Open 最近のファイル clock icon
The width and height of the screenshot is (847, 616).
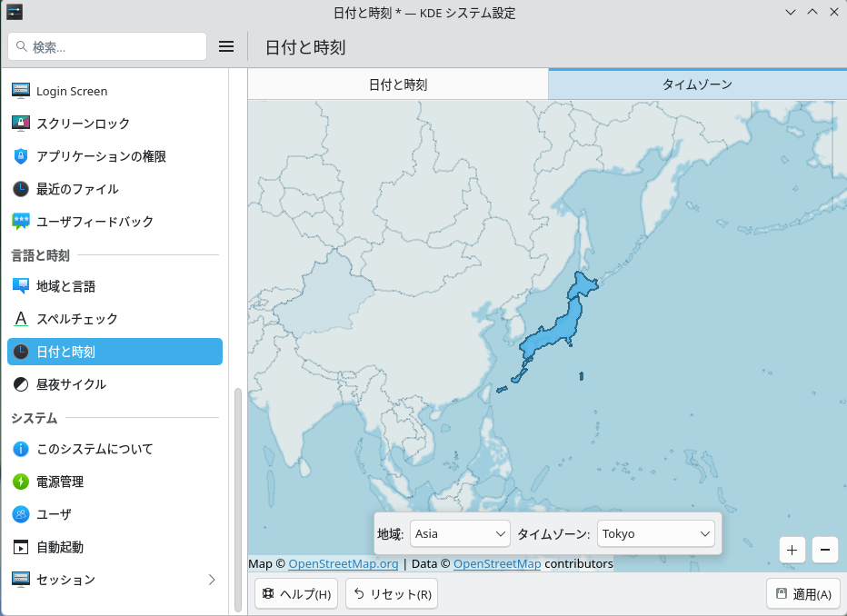pyautogui.click(x=20, y=189)
